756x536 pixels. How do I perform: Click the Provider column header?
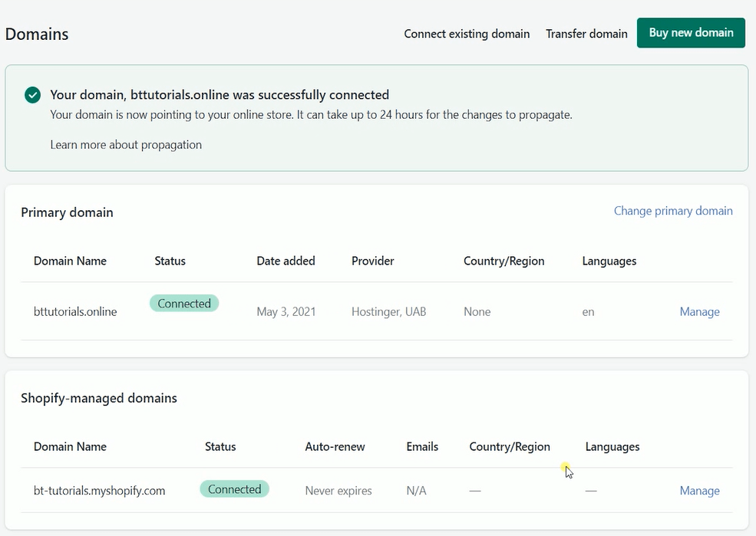[372, 261]
